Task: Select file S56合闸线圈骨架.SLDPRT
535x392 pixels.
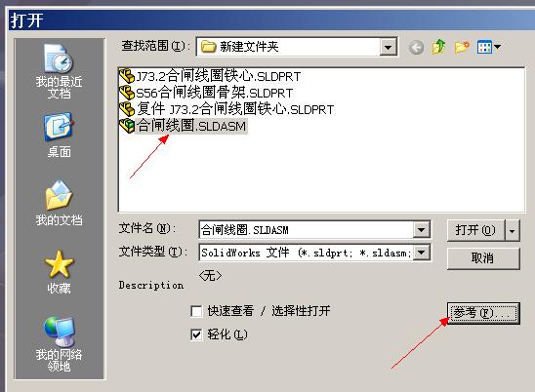Action: pos(206,93)
